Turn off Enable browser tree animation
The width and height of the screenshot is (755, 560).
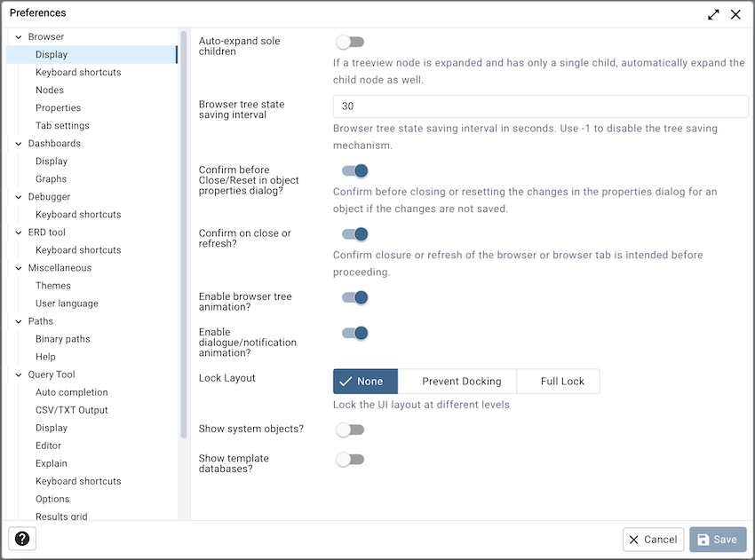[355, 297]
